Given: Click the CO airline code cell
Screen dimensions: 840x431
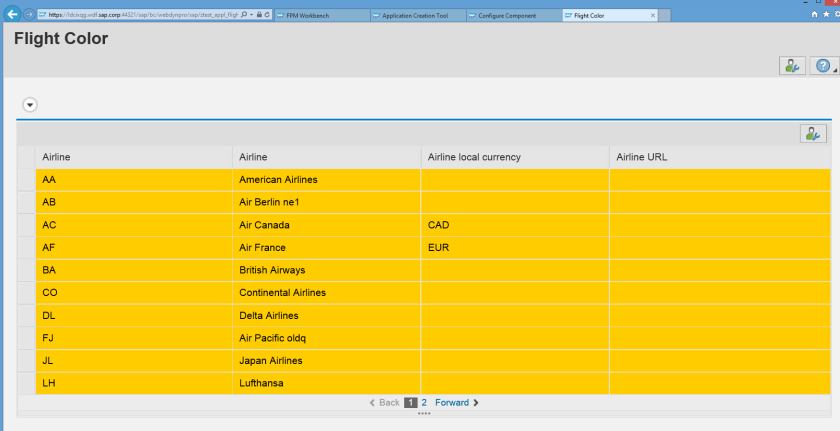Looking at the screenshot, I should [134, 293].
